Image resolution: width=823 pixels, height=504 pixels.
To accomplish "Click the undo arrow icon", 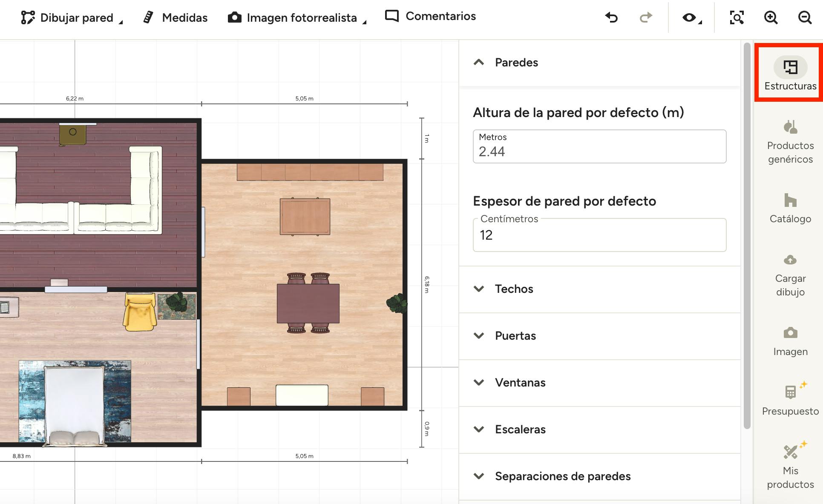I will [611, 17].
